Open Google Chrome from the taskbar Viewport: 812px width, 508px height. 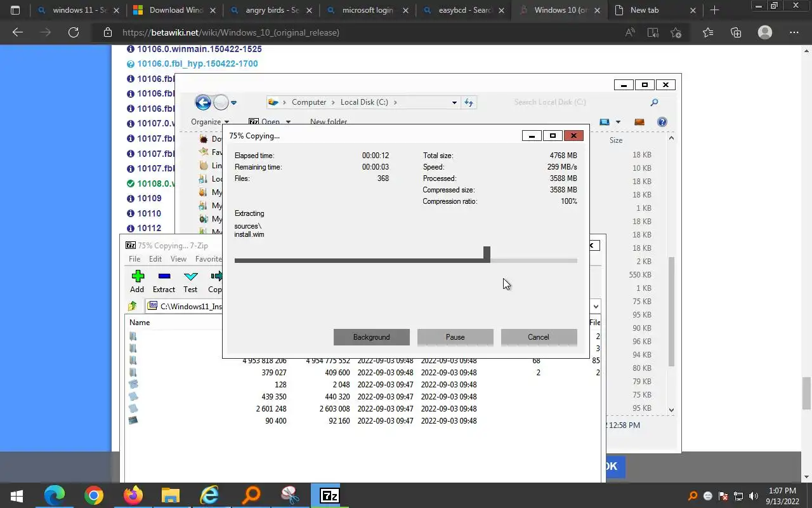pos(94,496)
